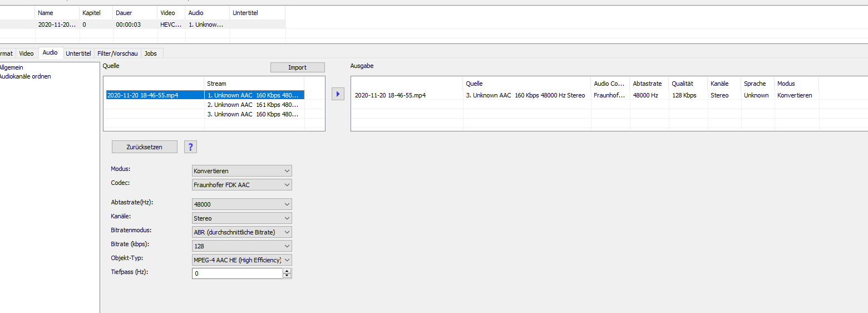The width and height of the screenshot is (868, 313).
Task: Select the 2020-11-20... file row in top list
Action: (142, 25)
